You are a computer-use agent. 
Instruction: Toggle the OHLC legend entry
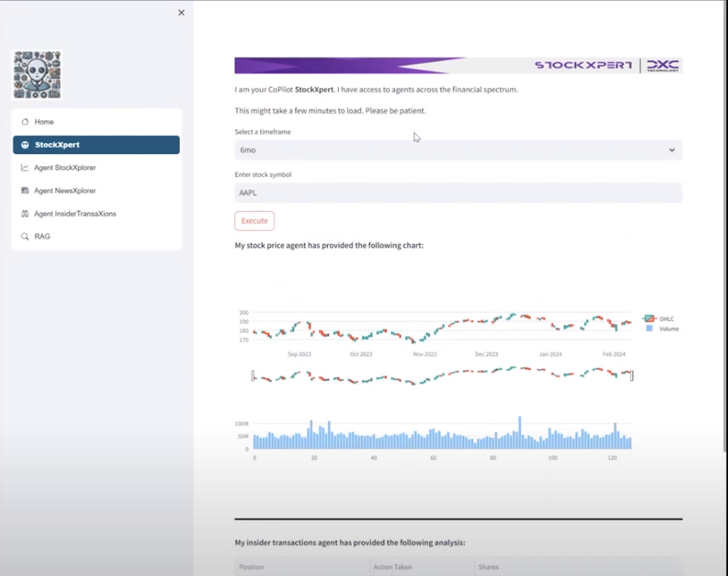coord(658,319)
